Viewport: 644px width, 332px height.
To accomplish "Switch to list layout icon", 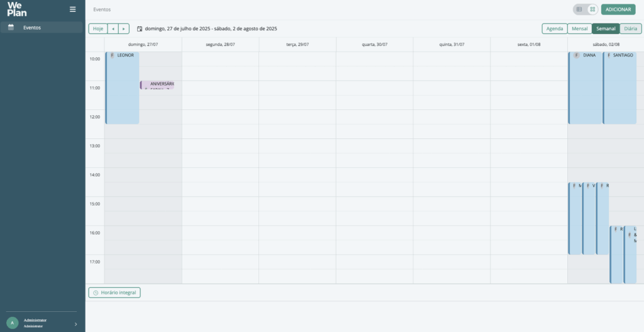I will (x=579, y=9).
